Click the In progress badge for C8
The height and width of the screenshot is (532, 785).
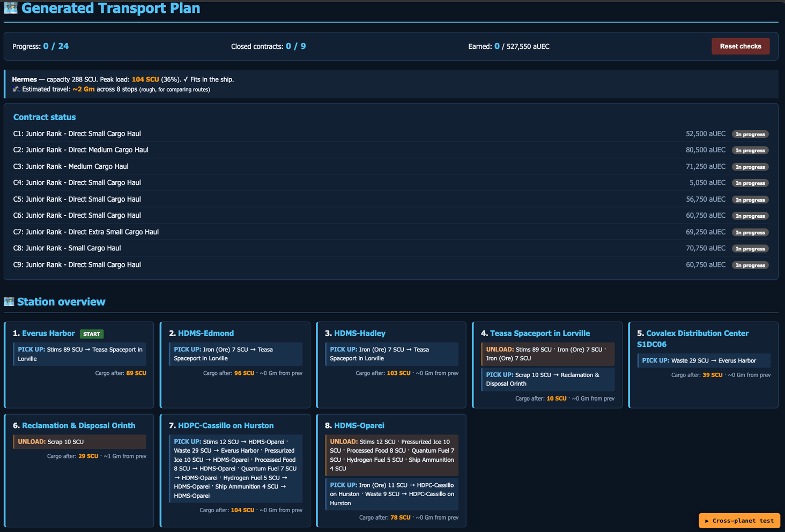[x=750, y=249]
